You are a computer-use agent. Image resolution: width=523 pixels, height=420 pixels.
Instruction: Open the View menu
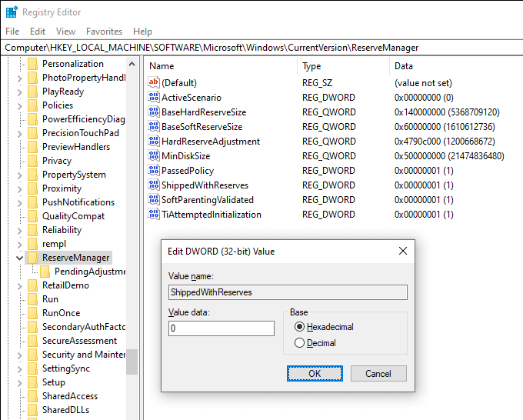pos(65,32)
